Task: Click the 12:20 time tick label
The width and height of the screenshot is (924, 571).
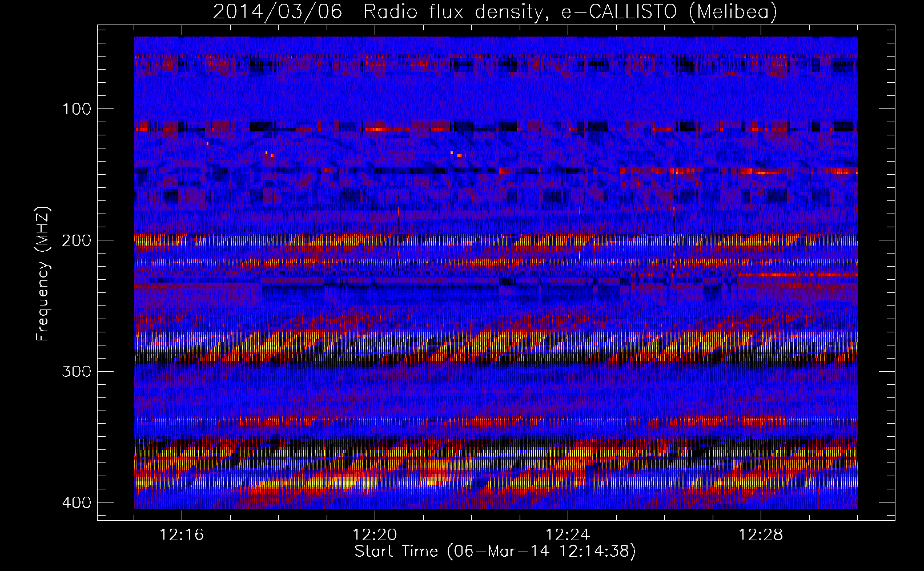Action: (375, 535)
